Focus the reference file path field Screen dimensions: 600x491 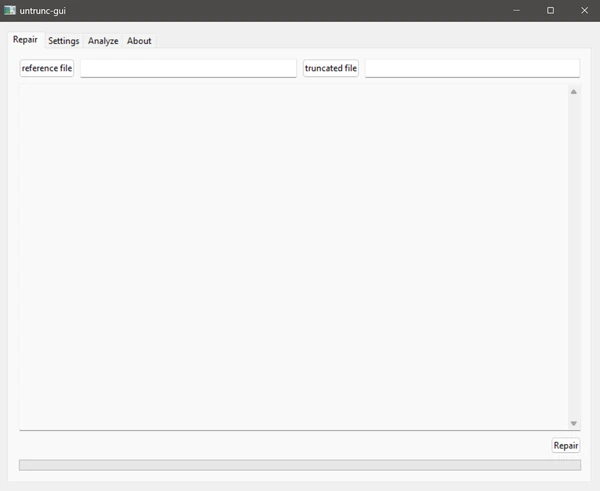point(188,68)
